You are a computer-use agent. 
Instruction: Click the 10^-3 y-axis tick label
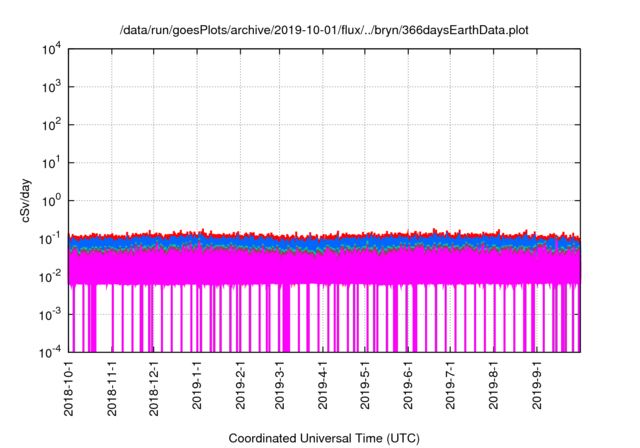tap(50, 314)
